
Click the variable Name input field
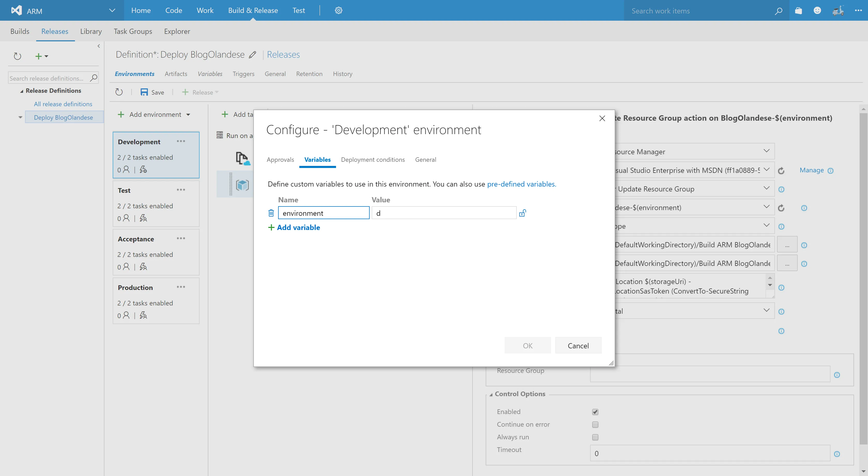point(323,213)
